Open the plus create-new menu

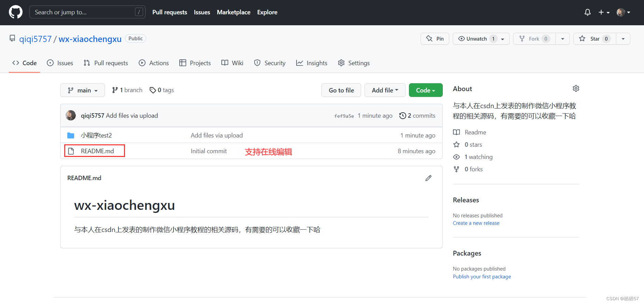click(x=604, y=12)
